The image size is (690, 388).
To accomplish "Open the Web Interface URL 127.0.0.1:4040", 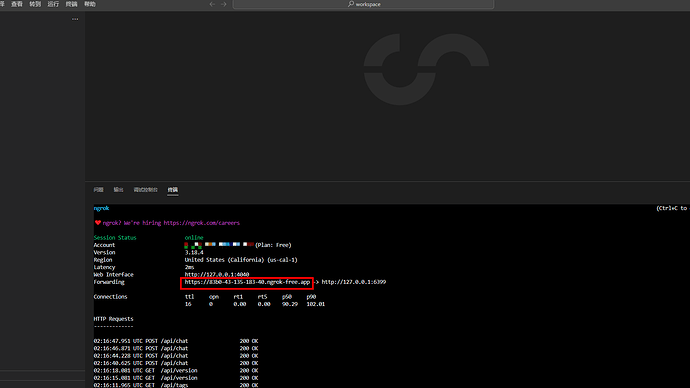I will [217, 275].
